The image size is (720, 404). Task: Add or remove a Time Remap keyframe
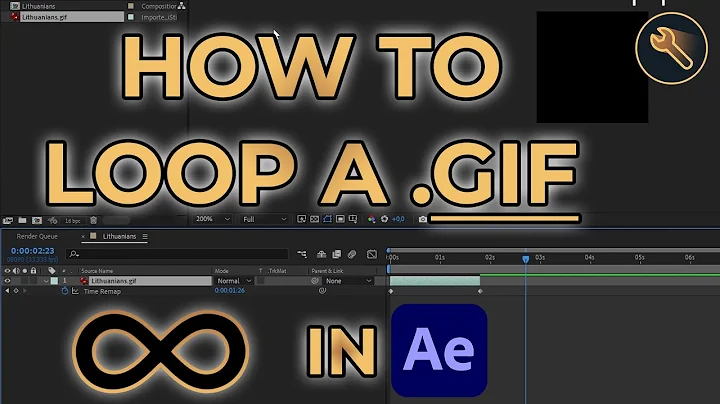click(16, 291)
